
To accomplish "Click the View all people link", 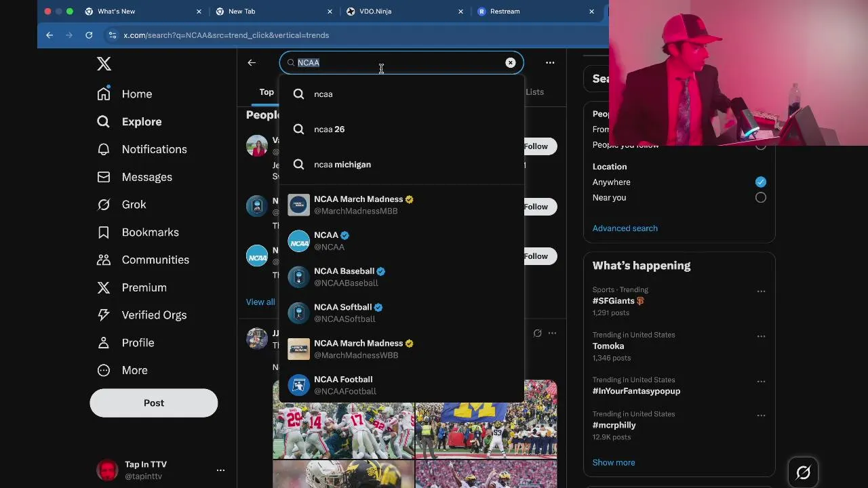I will click(260, 302).
